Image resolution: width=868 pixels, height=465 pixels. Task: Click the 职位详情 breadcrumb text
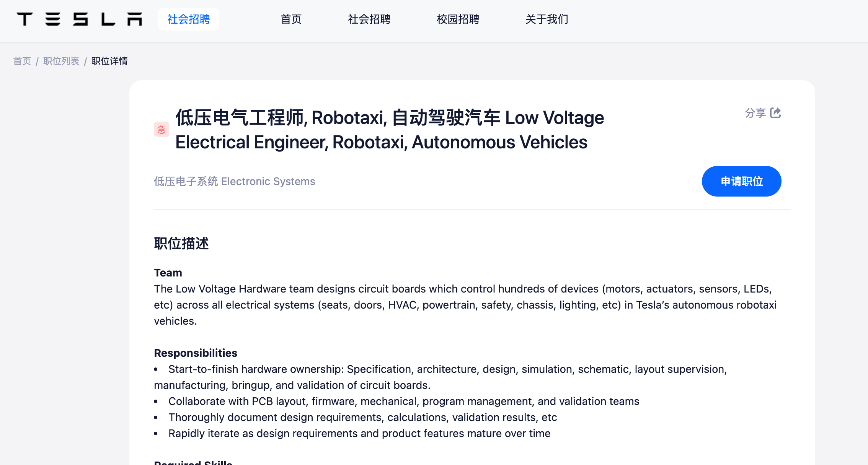(109, 61)
